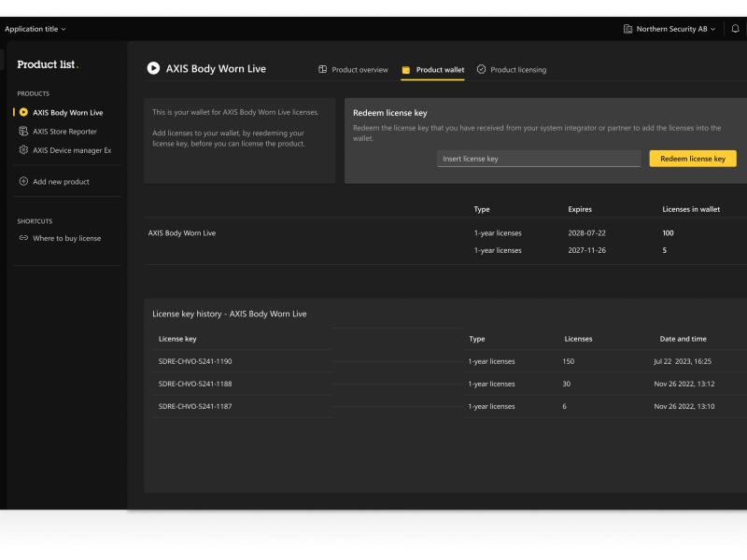This screenshot has width=747, height=560.
Task: Click the notification bell icon
Action: click(x=735, y=29)
